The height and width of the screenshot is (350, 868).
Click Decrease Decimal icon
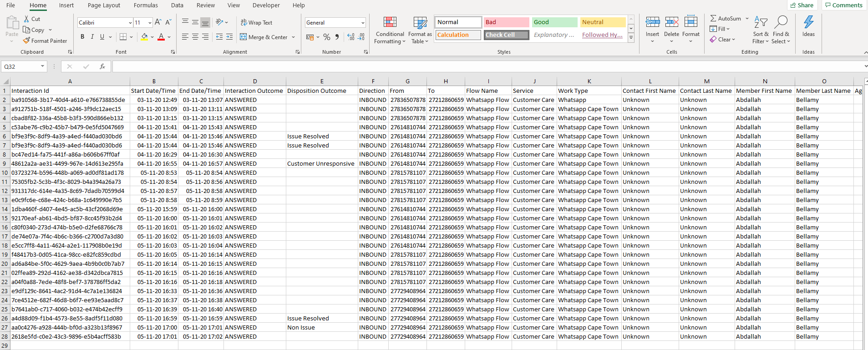click(361, 37)
